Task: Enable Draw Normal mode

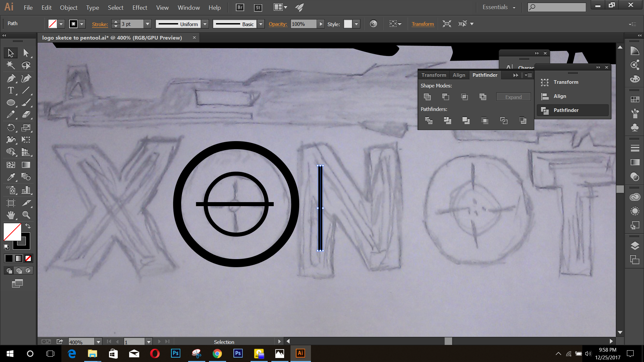Action: pos(9,270)
